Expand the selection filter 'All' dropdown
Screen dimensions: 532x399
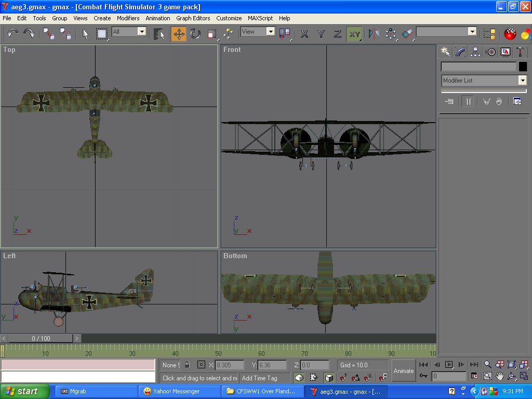point(142,32)
